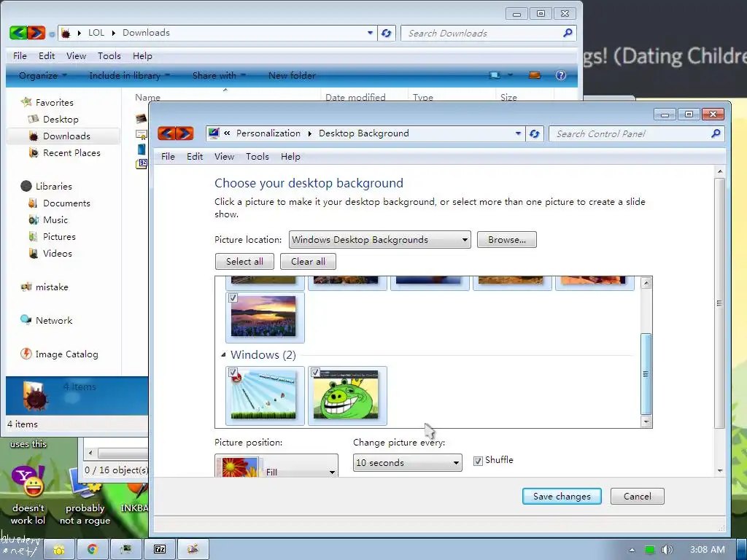Go forward in the Desktop Background window

[184, 133]
